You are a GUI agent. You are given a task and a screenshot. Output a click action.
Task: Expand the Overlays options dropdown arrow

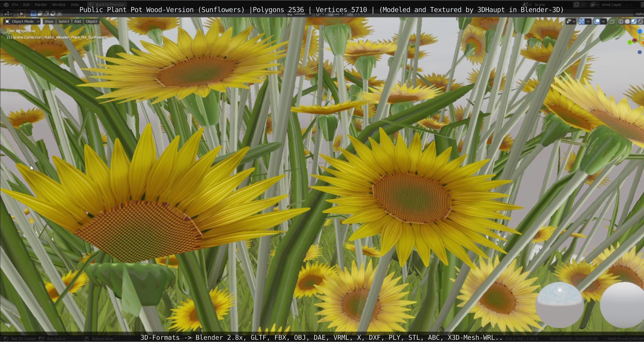click(604, 21)
